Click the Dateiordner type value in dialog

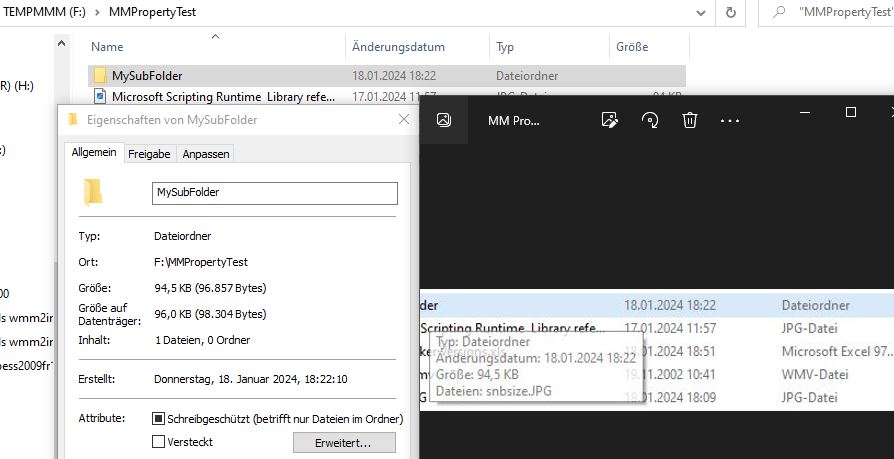[182, 236]
